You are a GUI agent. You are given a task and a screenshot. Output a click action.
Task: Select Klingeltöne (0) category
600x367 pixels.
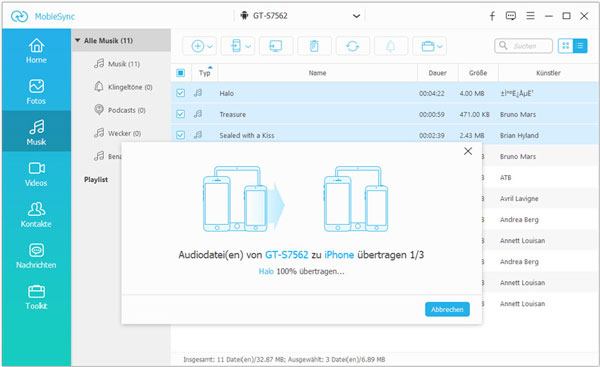coord(130,87)
